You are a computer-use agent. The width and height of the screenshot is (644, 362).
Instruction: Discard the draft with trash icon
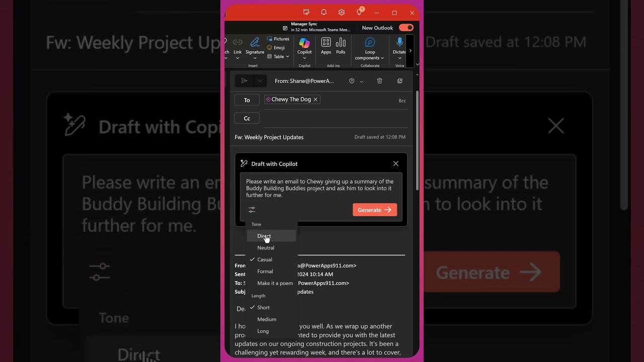(380, 81)
